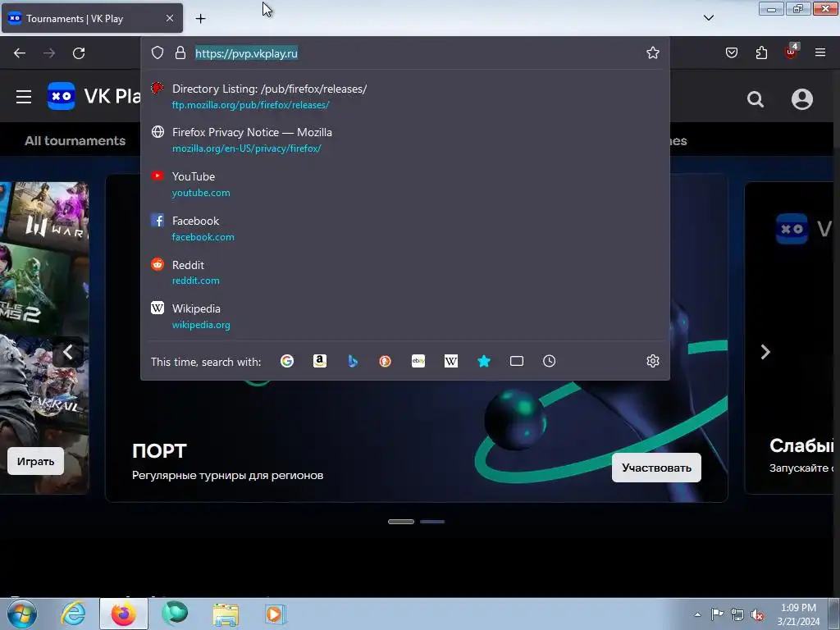The width and height of the screenshot is (840, 630).
Task: Open the Extensions puzzle icon
Action: click(761, 52)
